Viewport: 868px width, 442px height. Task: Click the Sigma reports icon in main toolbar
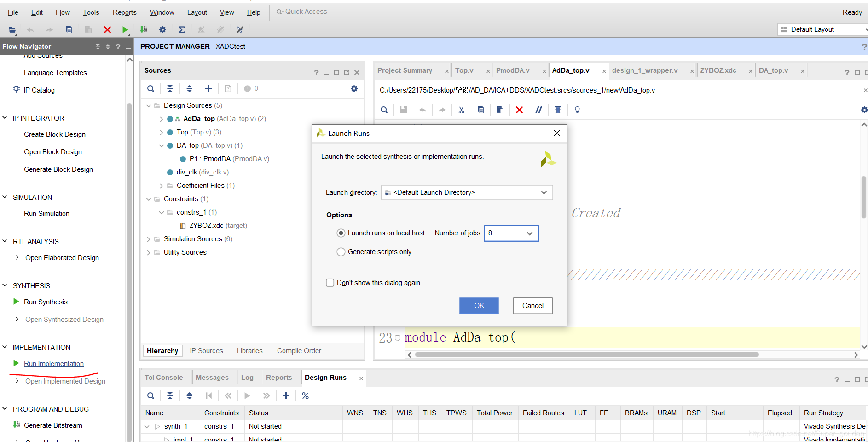coord(182,30)
